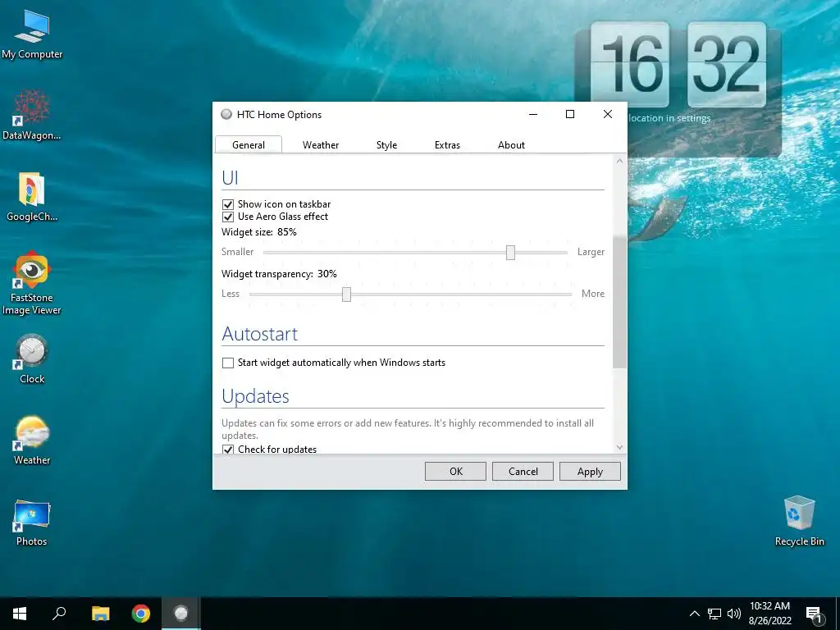Open the volume control tray icon
Image resolution: width=840 pixels, height=630 pixels.
[734, 614]
